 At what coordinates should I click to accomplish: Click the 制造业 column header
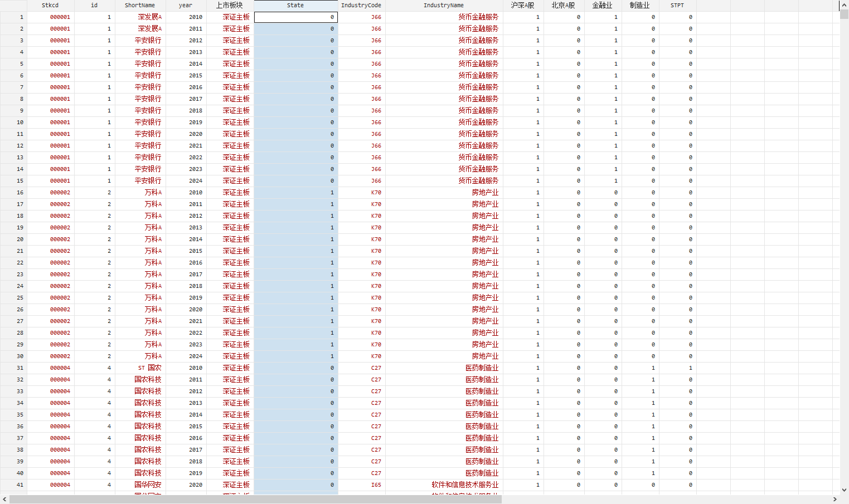tap(640, 6)
